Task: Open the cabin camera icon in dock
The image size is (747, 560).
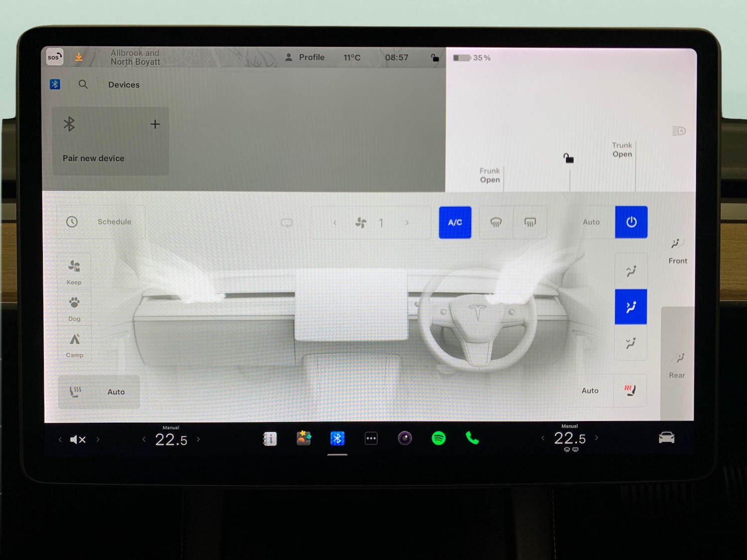Action: pos(405,439)
